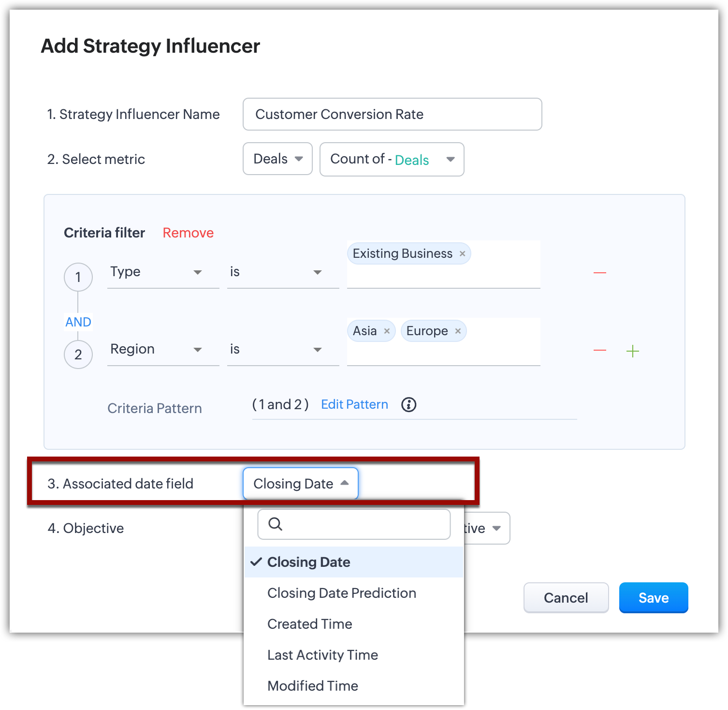The image size is (728, 710).
Task: Click the Edit Pattern link
Action: pos(354,405)
